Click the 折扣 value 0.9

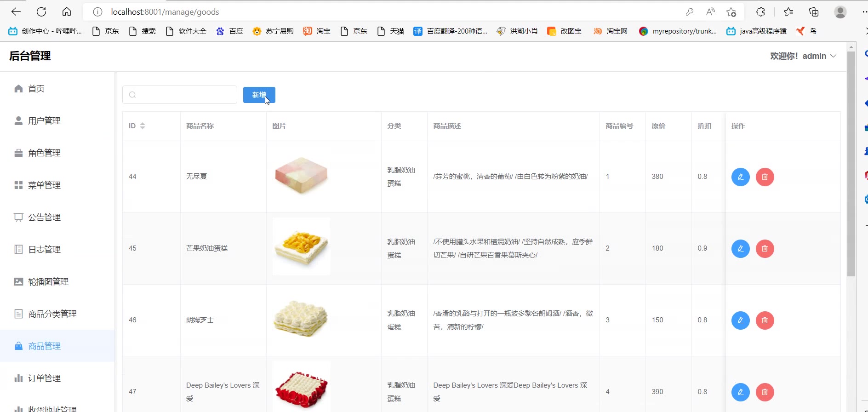[702, 248]
